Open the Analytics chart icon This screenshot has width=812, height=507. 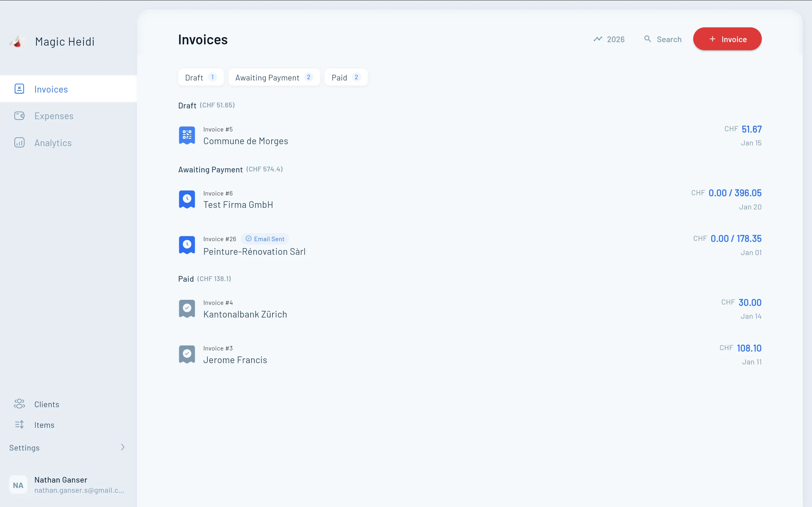coord(19,142)
